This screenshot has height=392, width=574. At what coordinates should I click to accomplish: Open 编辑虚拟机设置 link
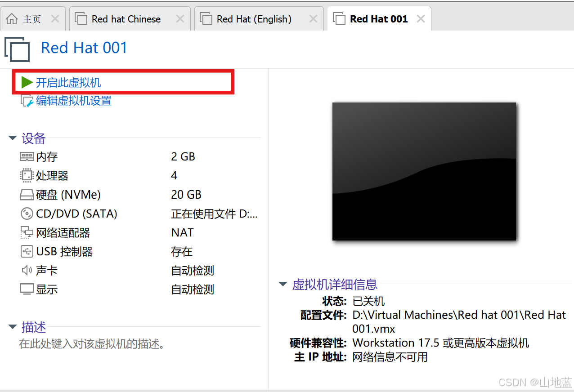click(x=74, y=101)
